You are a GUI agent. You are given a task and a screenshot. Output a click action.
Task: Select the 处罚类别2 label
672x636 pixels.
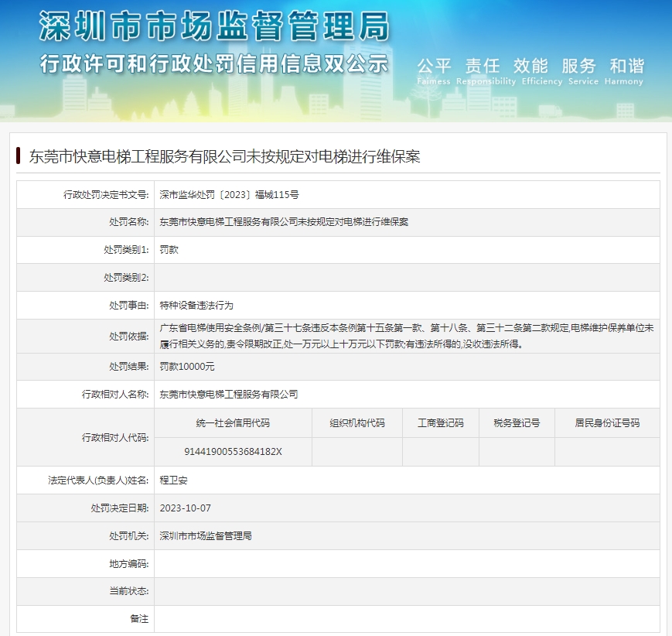pos(126,278)
